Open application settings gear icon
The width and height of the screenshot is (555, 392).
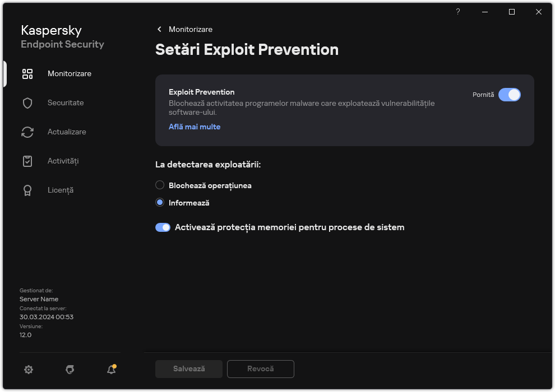[x=28, y=370]
